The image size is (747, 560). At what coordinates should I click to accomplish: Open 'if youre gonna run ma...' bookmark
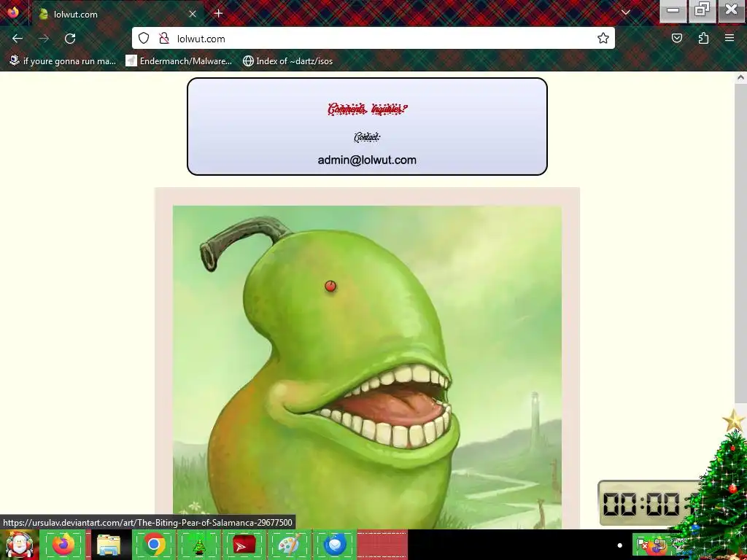(x=63, y=61)
